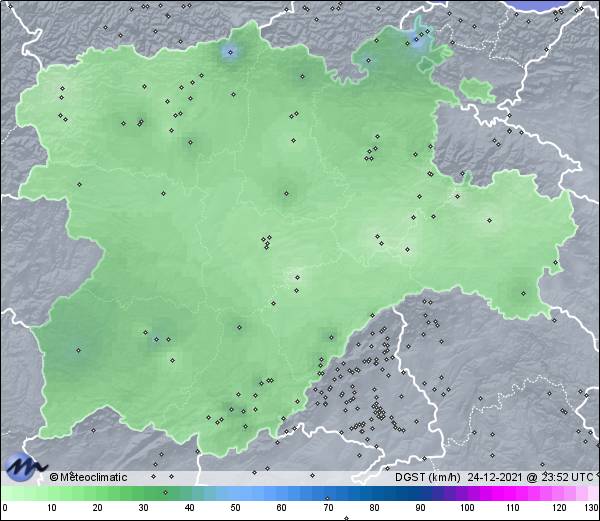
Task: Click the scale label 10
Action: click(52, 508)
